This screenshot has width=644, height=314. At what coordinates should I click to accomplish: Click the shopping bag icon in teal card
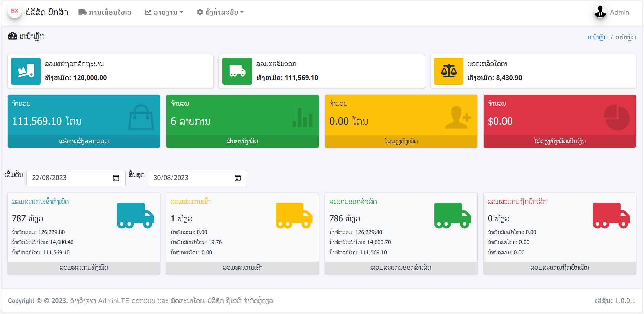tap(141, 117)
